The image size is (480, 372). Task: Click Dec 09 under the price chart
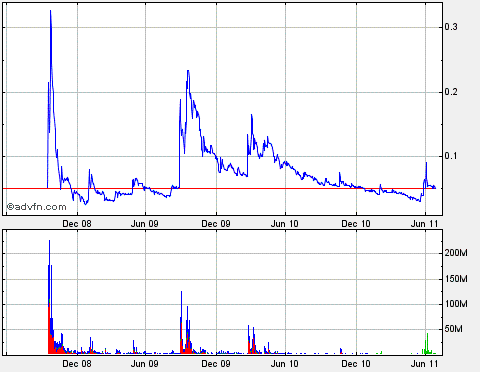pos(216,224)
